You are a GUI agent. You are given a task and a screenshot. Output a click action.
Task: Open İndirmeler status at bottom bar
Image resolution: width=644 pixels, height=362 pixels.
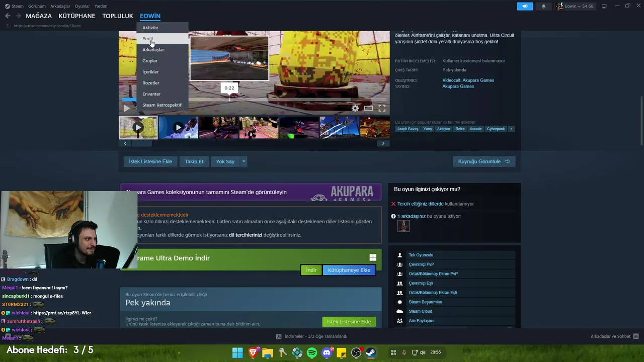[311, 336]
